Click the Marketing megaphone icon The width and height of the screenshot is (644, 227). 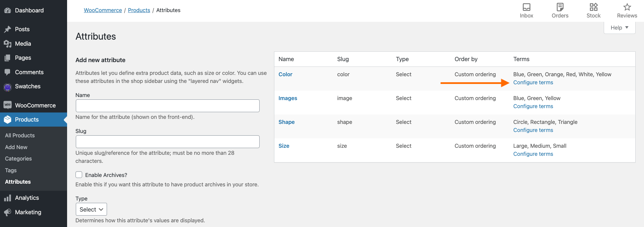7,213
